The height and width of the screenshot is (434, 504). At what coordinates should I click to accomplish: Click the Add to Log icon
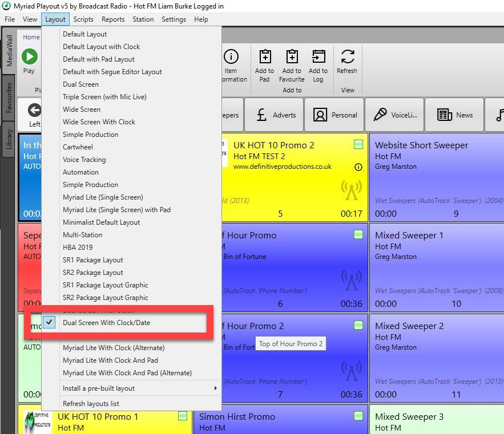tap(318, 56)
